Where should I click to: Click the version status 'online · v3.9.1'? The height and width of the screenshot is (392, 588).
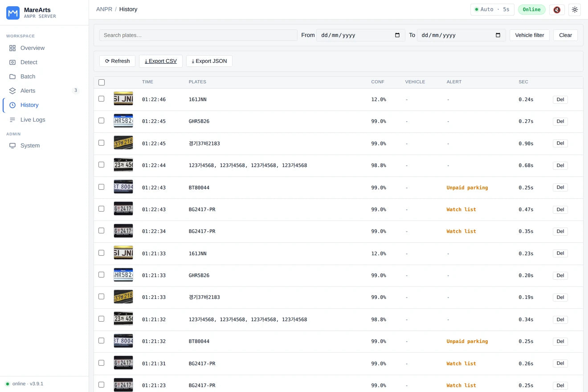28,384
